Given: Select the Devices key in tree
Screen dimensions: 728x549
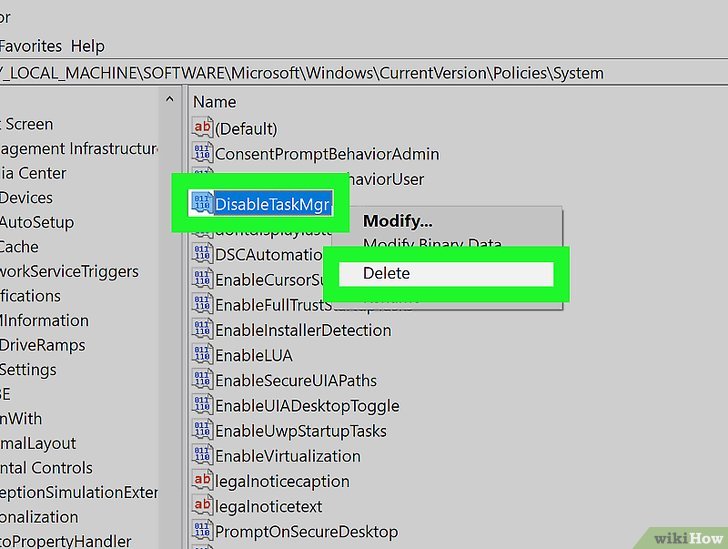Looking at the screenshot, I should [x=26, y=197].
